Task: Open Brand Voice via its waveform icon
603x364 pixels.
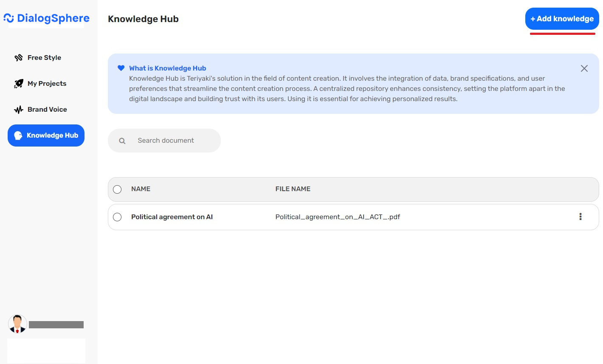Action: [x=18, y=109]
